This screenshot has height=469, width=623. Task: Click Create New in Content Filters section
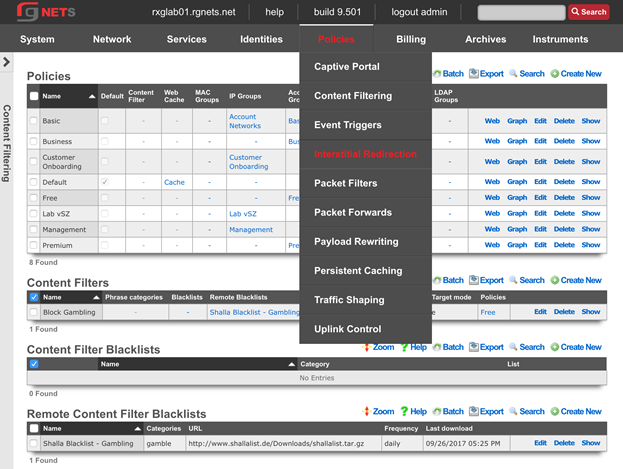click(576, 280)
